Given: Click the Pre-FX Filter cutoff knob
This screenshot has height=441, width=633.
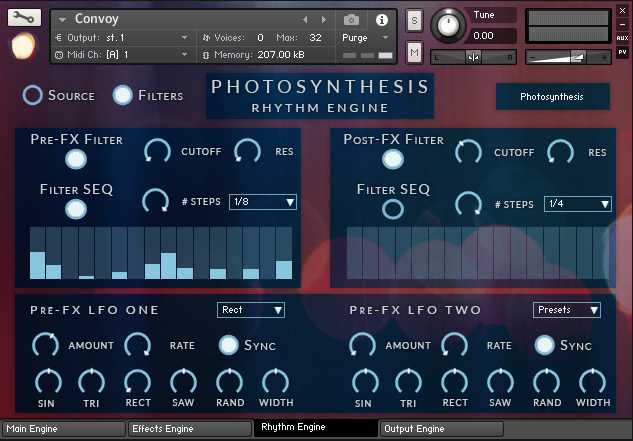Looking at the screenshot, I should click(157, 151).
